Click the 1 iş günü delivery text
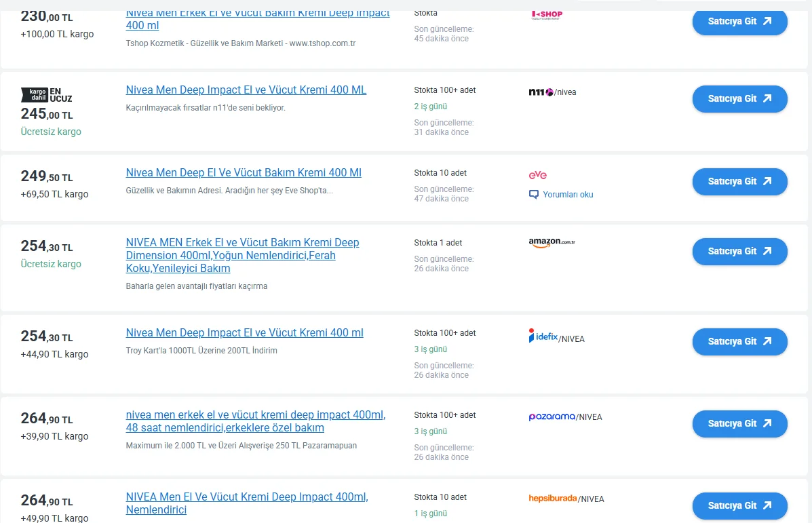This screenshot has height=523, width=812. [x=430, y=513]
